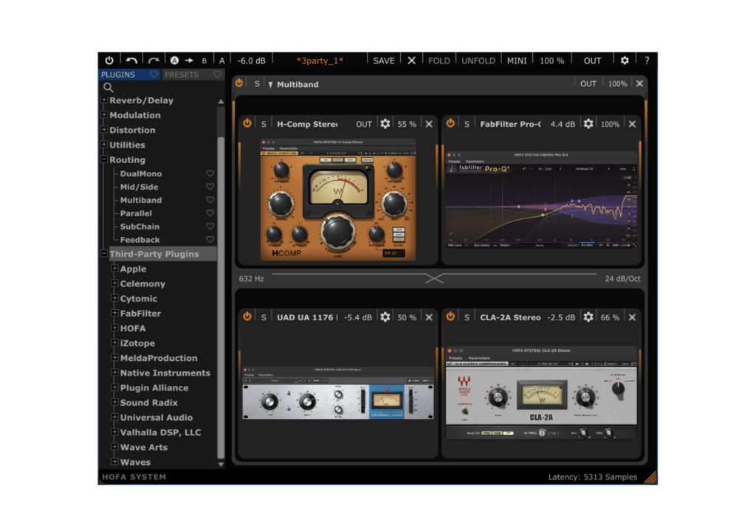Open CLA-2A Stereo settings gear

[588, 317]
